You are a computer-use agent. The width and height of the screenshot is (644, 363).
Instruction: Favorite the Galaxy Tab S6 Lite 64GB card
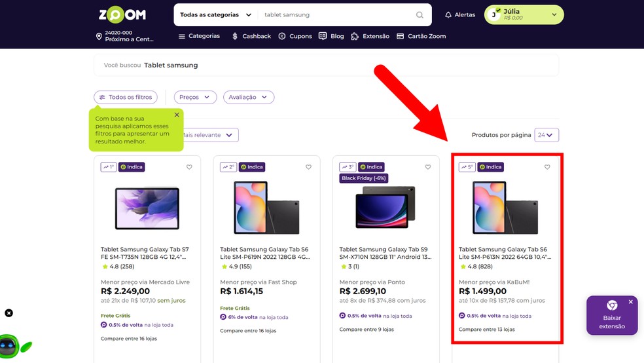tap(547, 167)
